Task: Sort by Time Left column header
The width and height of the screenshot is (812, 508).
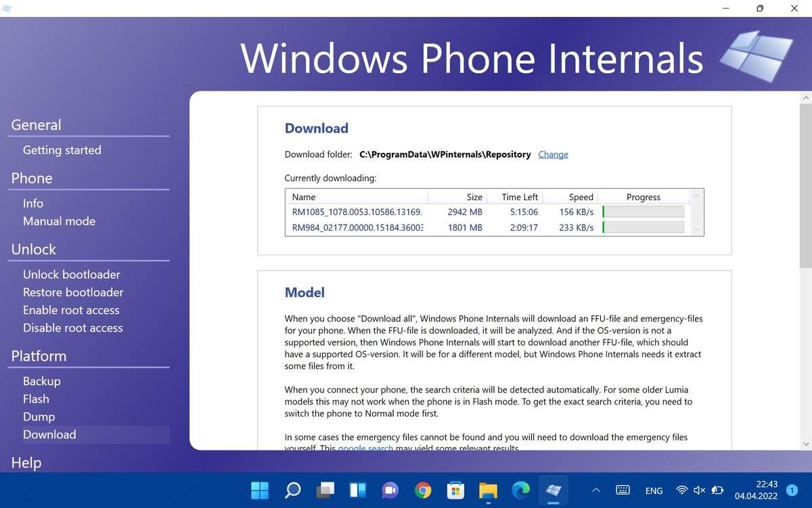Action: pyautogui.click(x=514, y=197)
